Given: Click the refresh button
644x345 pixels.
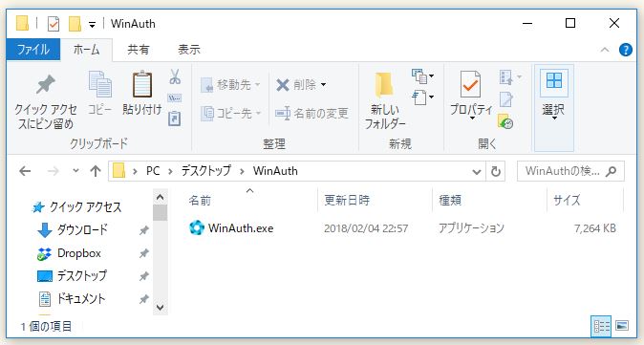Looking at the screenshot, I should pyautogui.click(x=496, y=171).
